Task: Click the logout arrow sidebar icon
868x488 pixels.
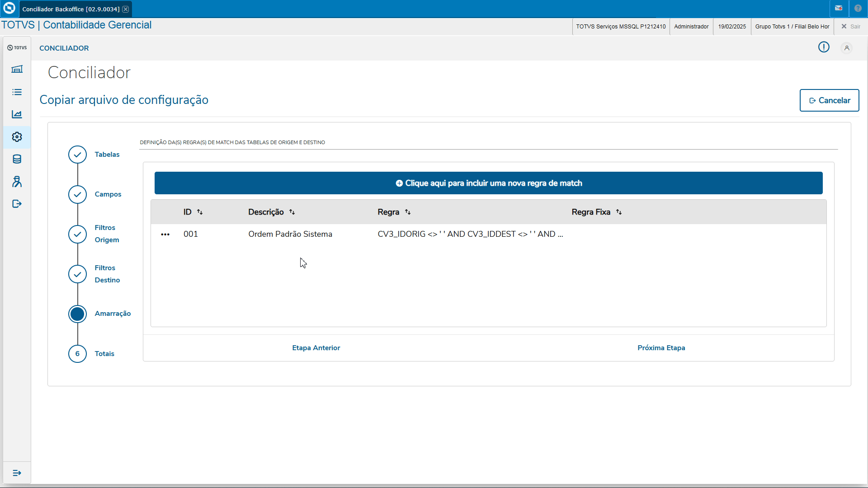Action: click(17, 204)
